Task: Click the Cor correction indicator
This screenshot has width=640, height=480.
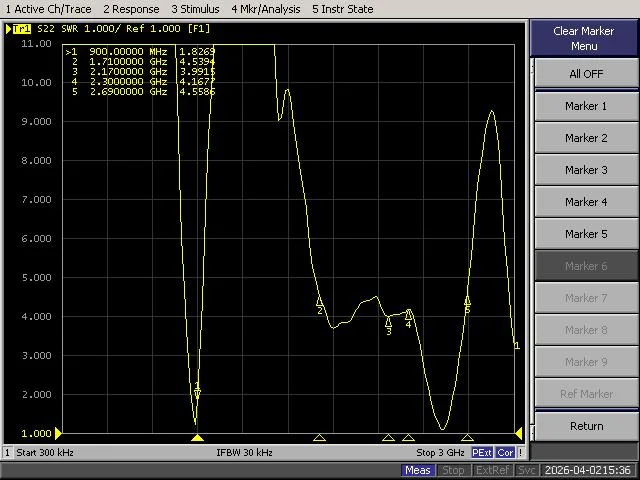Action: pyautogui.click(x=505, y=453)
